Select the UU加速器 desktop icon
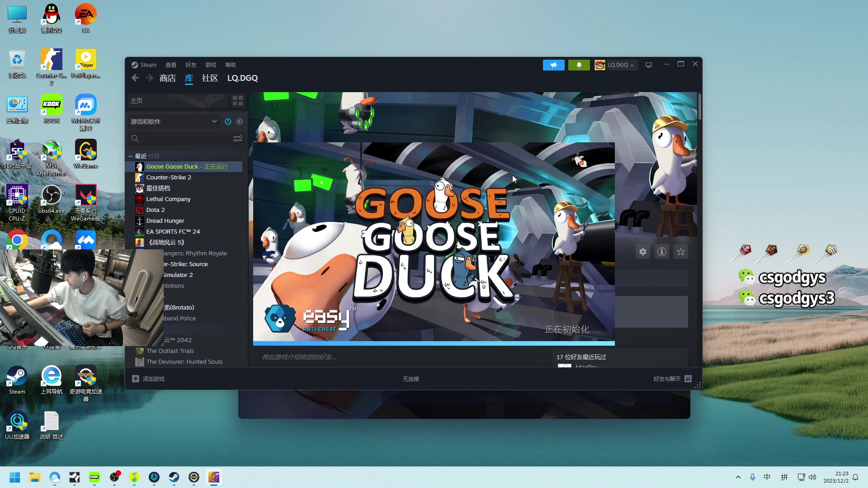Viewport: 868px width, 488px height. (x=17, y=425)
